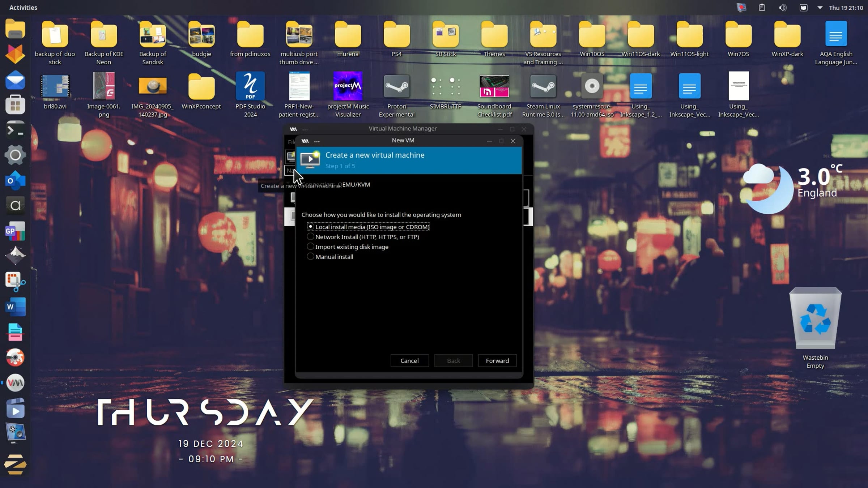Open the Virtual Machine Manager hamburger menu
The image size is (868, 488).
[x=305, y=129]
